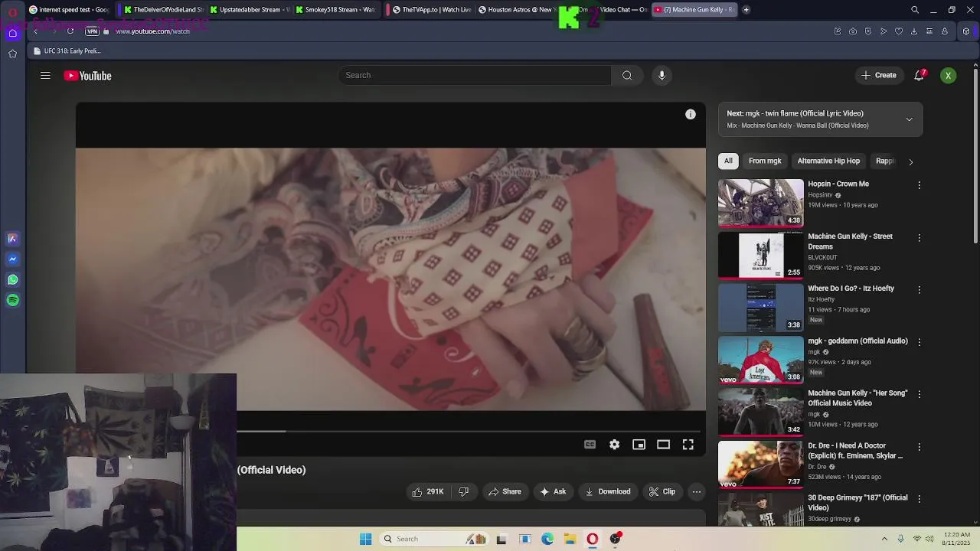Open options for Hopsin - Crown Me
The height and width of the screenshot is (551, 980).
coord(919,185)
